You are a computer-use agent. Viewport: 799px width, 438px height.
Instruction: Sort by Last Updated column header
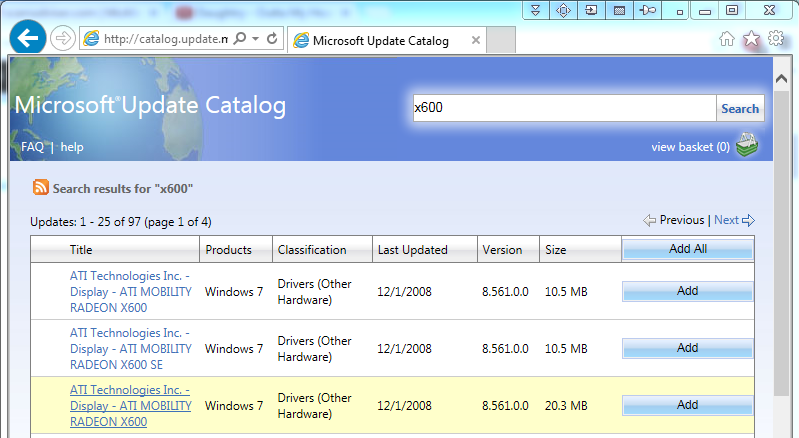[413, 250]
